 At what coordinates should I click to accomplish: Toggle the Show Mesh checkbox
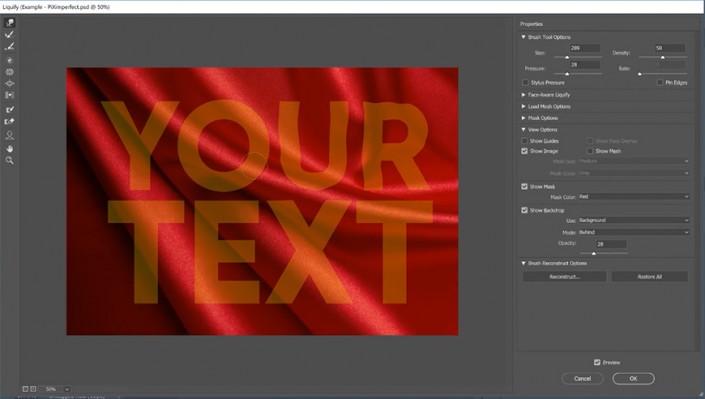point(590,151)
